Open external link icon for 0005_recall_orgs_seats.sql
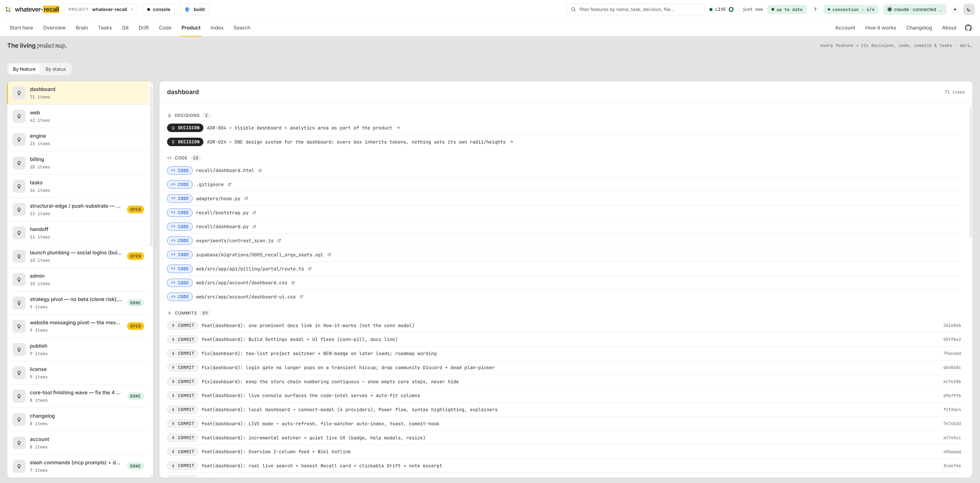980x483 pixels. click(329, 255)
